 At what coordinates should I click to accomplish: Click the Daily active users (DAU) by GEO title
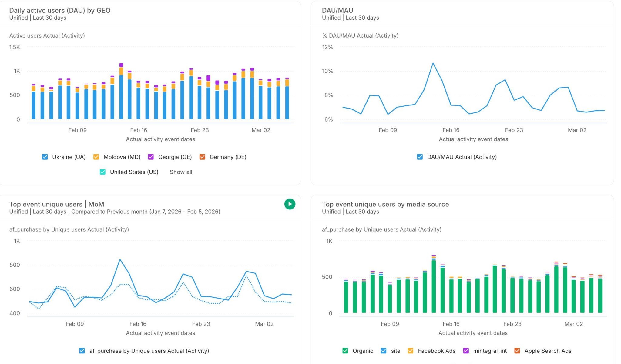click(60, 10)
